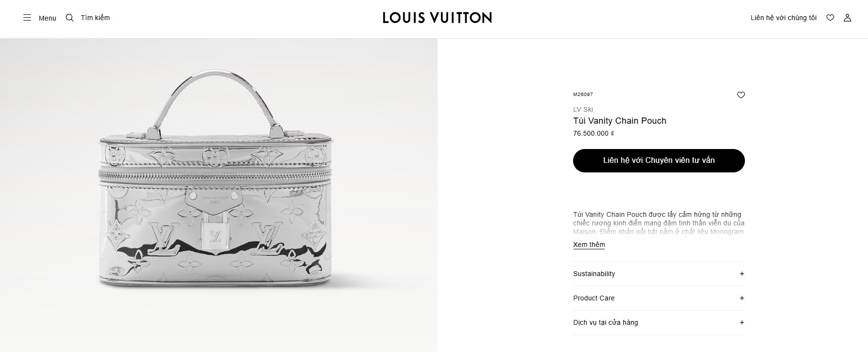Image resolution: width=868 pixels, height=352 pixels.
Task: Click the Sustainability heading text
Action: point(594,274)
